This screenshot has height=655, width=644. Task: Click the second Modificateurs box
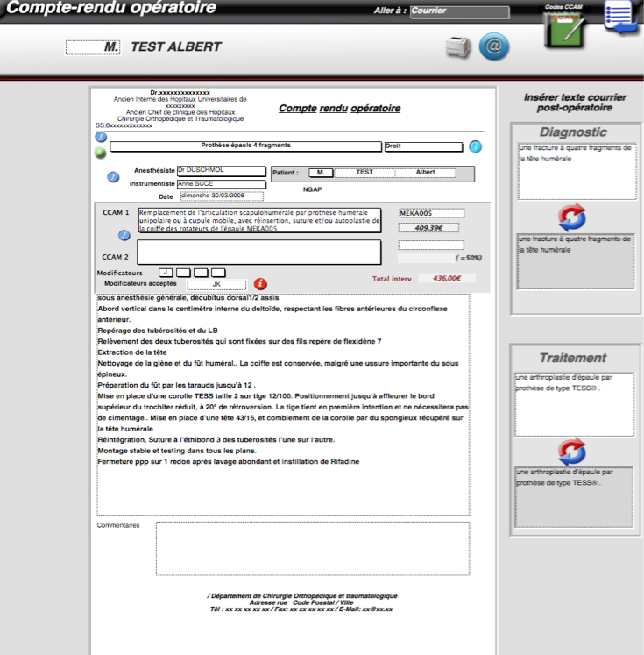(183, 273)
